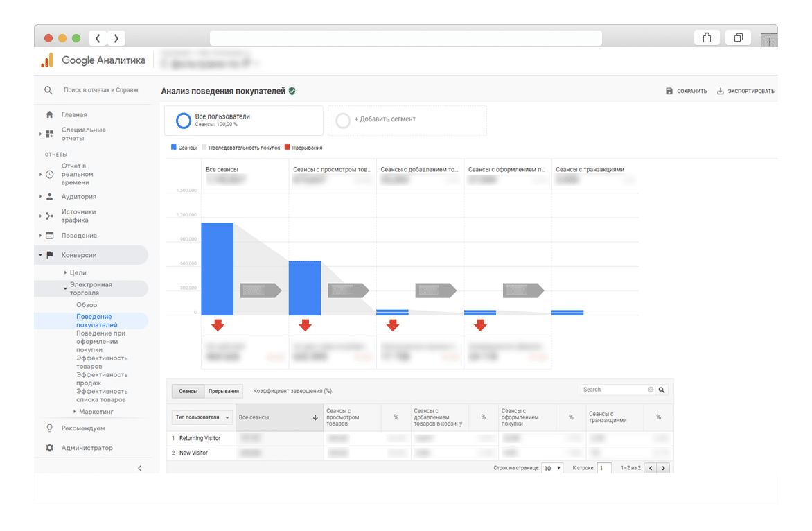Select the Сеансы table tab
The height and width of the screenshot is (531, 812).
pyautogui.click(x=188, y=391)
